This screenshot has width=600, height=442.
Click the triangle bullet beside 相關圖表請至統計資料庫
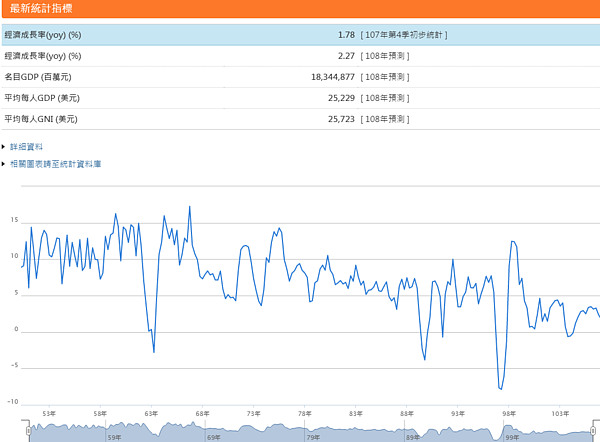pyautogui.click(x=4, y=163)
